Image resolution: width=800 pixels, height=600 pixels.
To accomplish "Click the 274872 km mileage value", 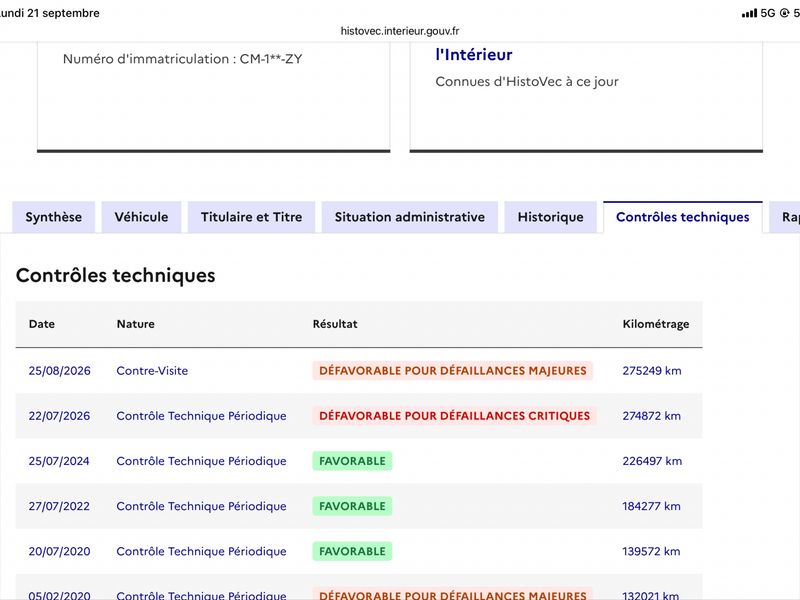I will click(x=652, y=416).
